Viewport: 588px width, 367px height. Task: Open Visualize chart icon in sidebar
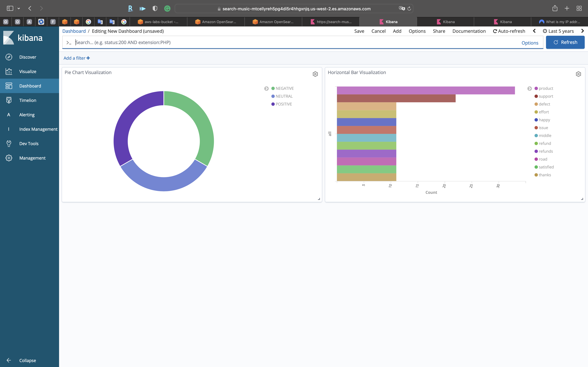9,71
